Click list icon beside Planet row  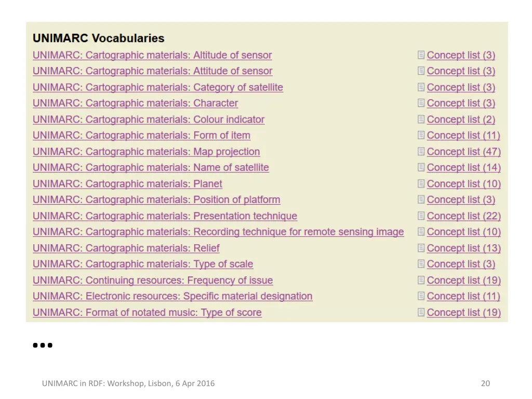421,183
